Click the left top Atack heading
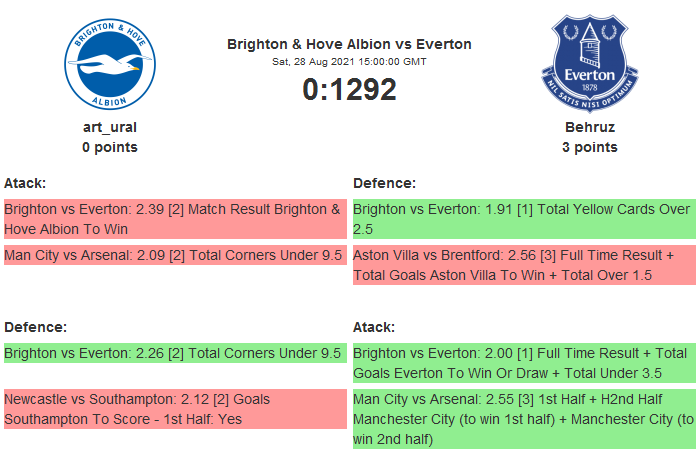The image size is (700, 460). click(26, 183)
